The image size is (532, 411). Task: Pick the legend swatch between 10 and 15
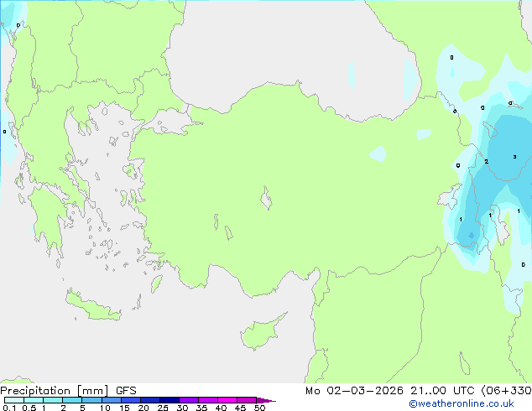(x=111, y=400)
